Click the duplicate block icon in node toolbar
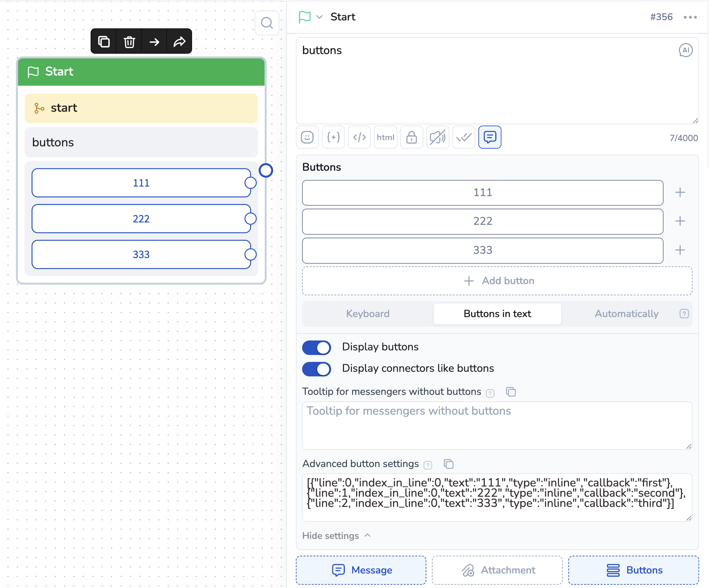 [104, 42]
